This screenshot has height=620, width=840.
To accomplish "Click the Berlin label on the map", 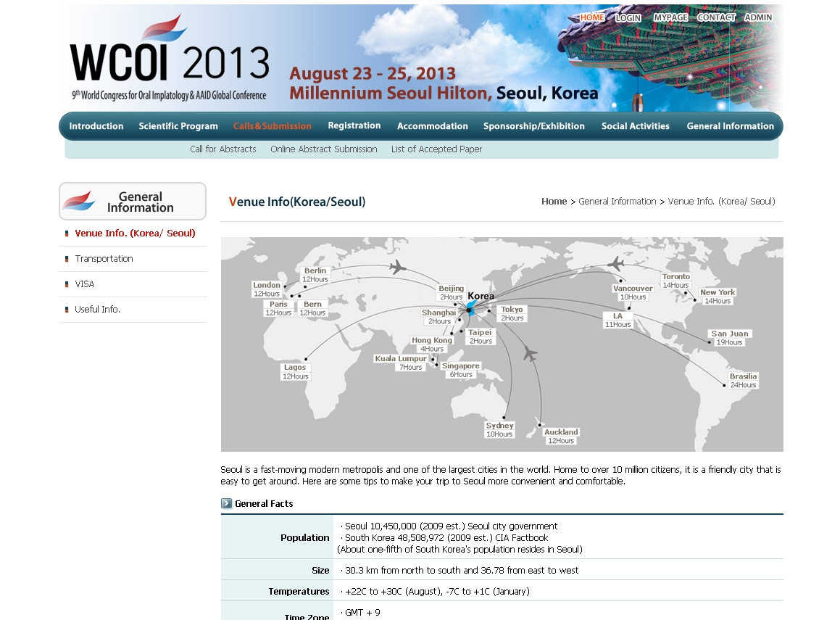I will 315,275.
